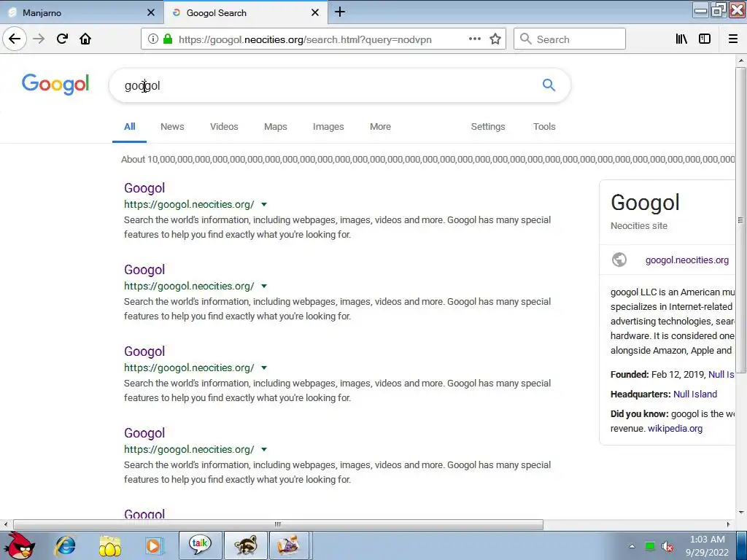Image resolution: width=747 pixels, height=560 pixels.
Task: Click the scroll right arrow
Action: click(x=728, y=524)
